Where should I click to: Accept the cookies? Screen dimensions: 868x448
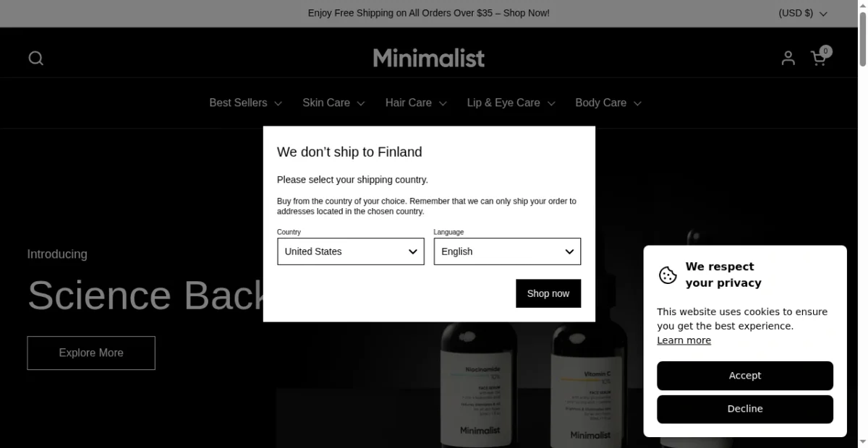[x=745, y=376]
